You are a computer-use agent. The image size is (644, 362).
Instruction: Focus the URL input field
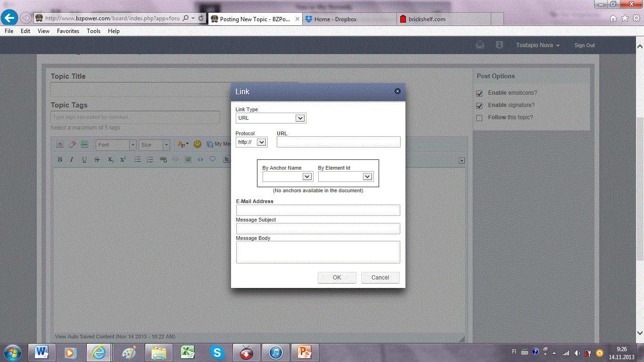click(x=339, y=142)
